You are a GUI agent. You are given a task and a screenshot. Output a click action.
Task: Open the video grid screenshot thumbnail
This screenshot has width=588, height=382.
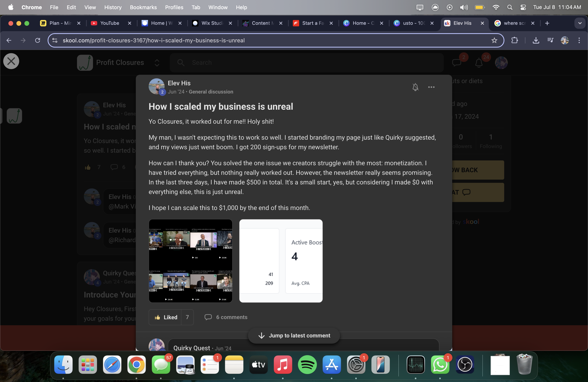point(190,261)
